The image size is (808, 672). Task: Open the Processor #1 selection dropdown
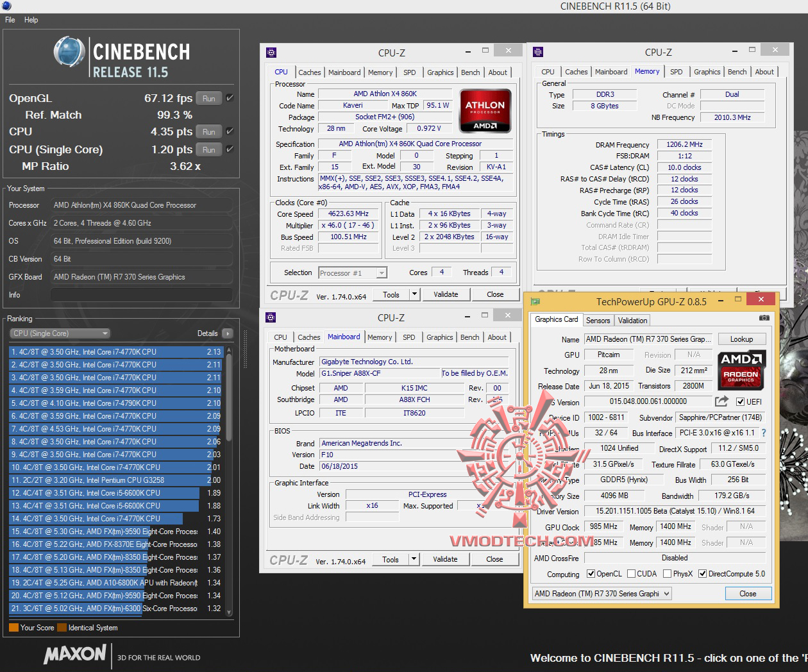(353, 273)
